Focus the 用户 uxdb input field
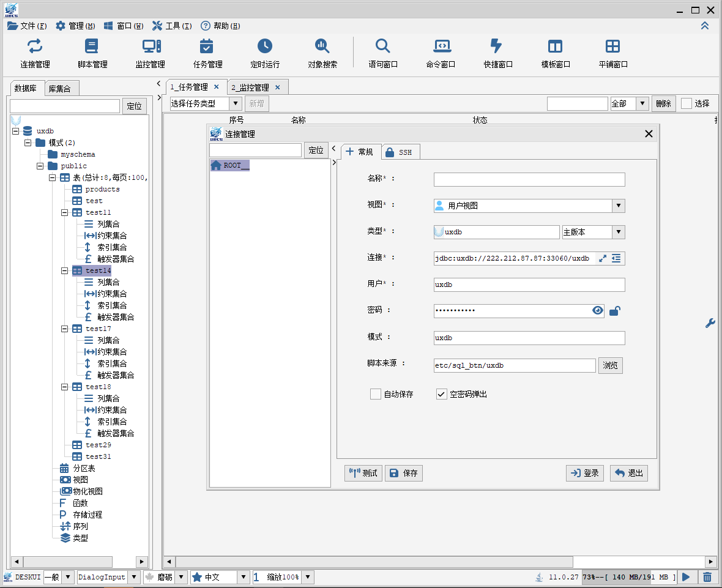The height and width of the screenshot is (588, 722). point(529,285)
